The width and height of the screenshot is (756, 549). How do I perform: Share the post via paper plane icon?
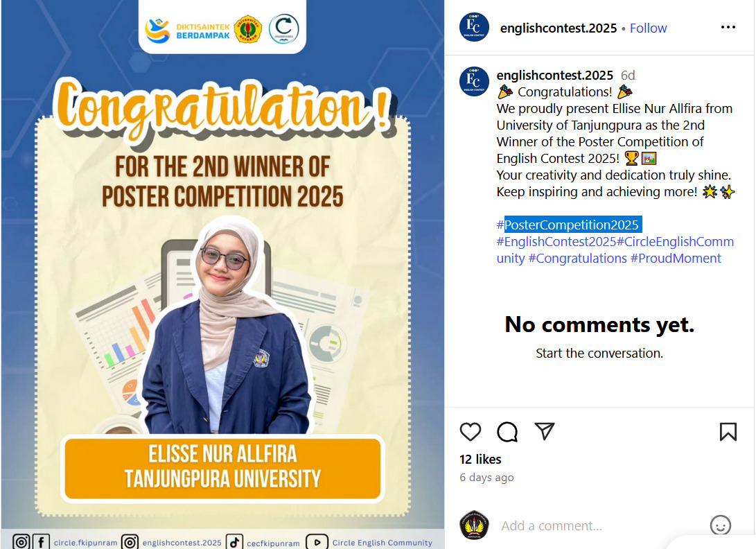click(545, 430)
